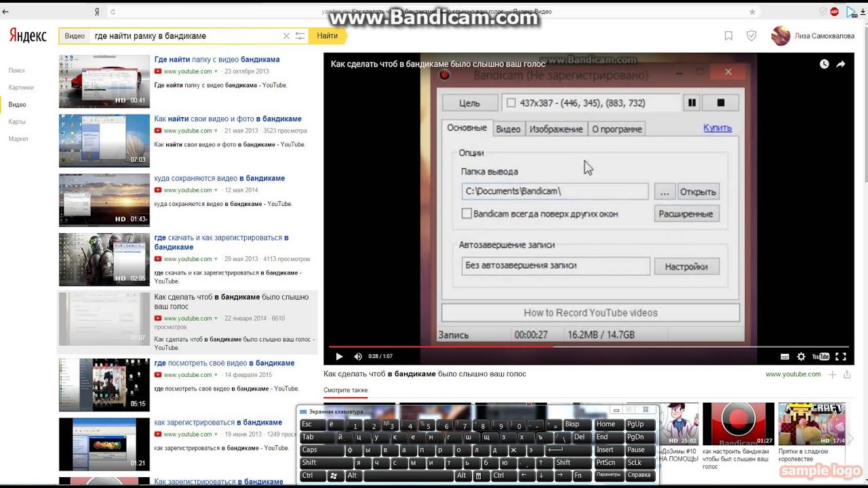Open the 07:03 video thumbnail

[104, 140]
